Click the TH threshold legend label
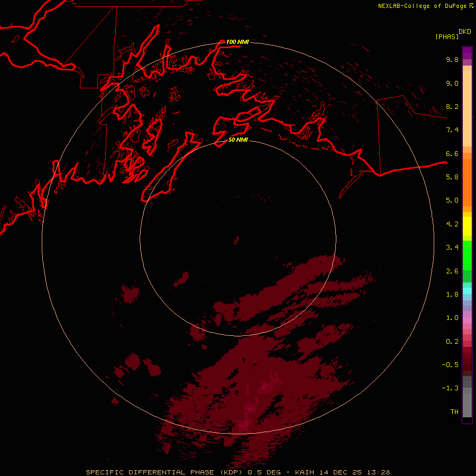Screen dimensions: 476x476 454,412
